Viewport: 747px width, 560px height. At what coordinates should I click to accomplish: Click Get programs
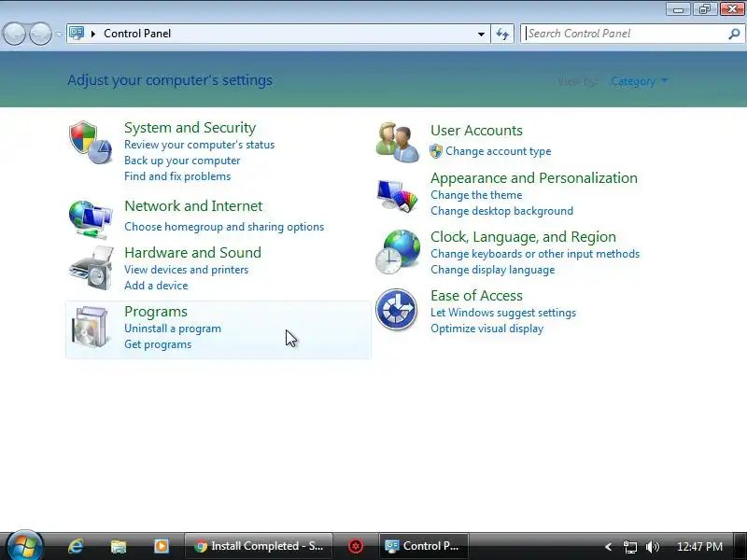[x=158, y=344]
